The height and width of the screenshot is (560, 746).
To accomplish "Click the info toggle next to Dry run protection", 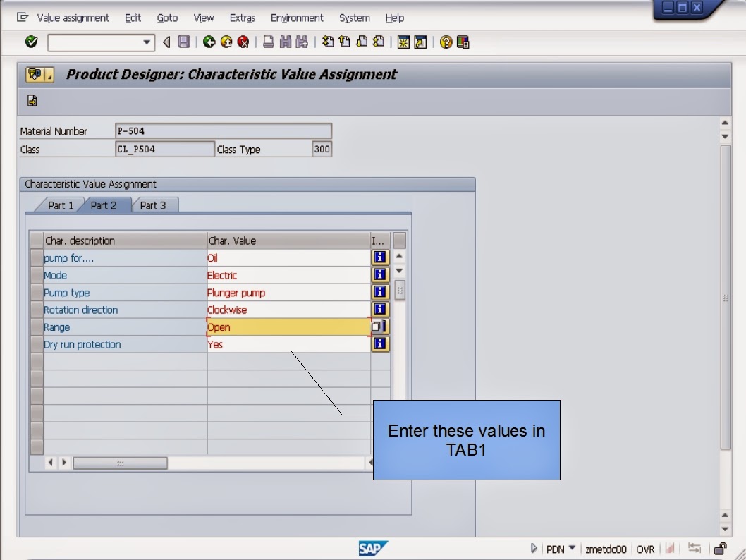I will 379,343.
